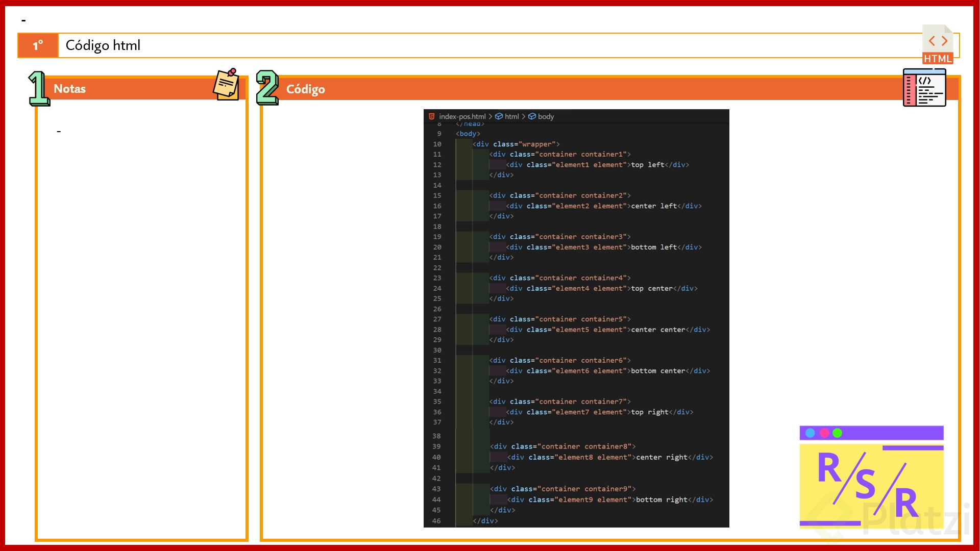The width and height of the screenshot is (980, 551).
Task: Click line number 27 in the gutter
Action: [x=437, y=319]
